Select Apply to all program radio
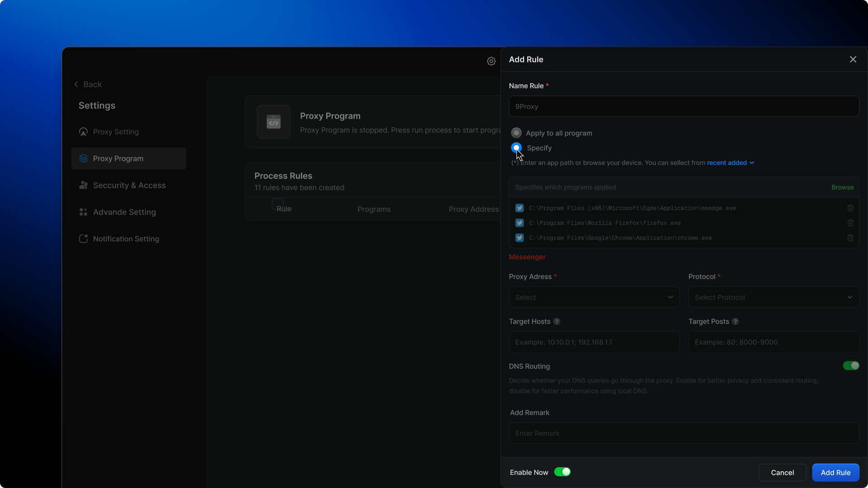 [x=516, y=133]
